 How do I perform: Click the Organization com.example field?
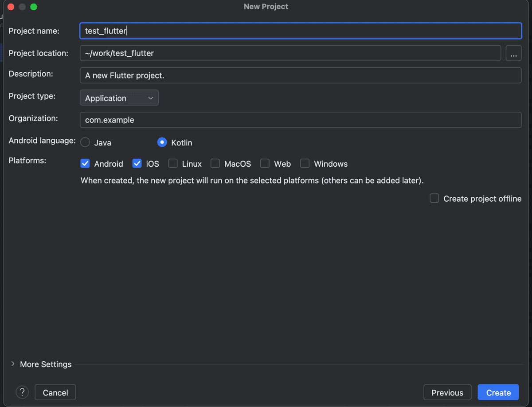tap(301, 120)
